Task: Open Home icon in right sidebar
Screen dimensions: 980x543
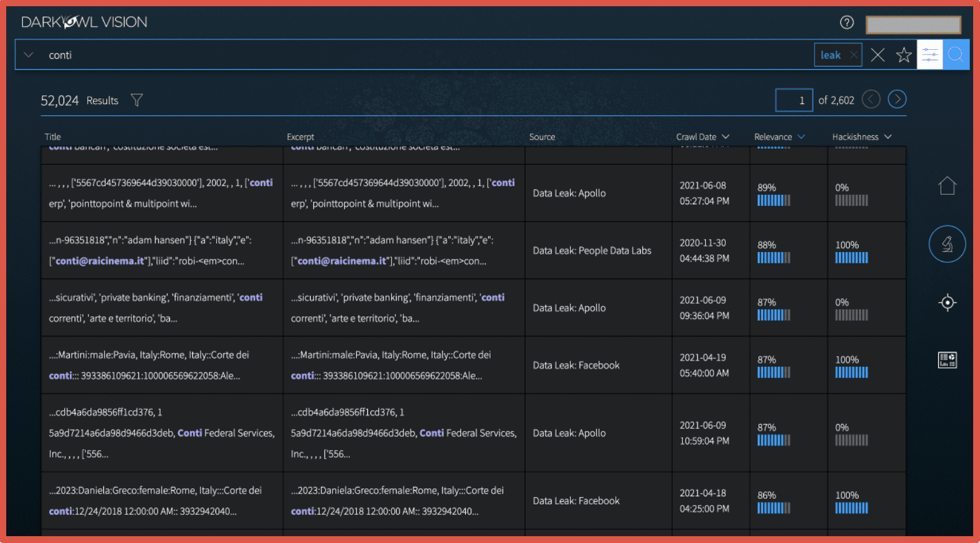Action: coord(947,186)
